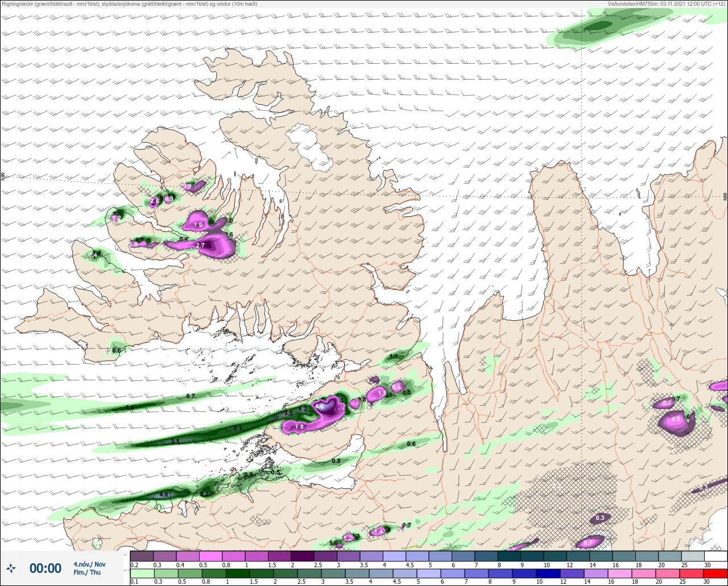Pick the first mauve swatch in upper legend row

[142, 556]
